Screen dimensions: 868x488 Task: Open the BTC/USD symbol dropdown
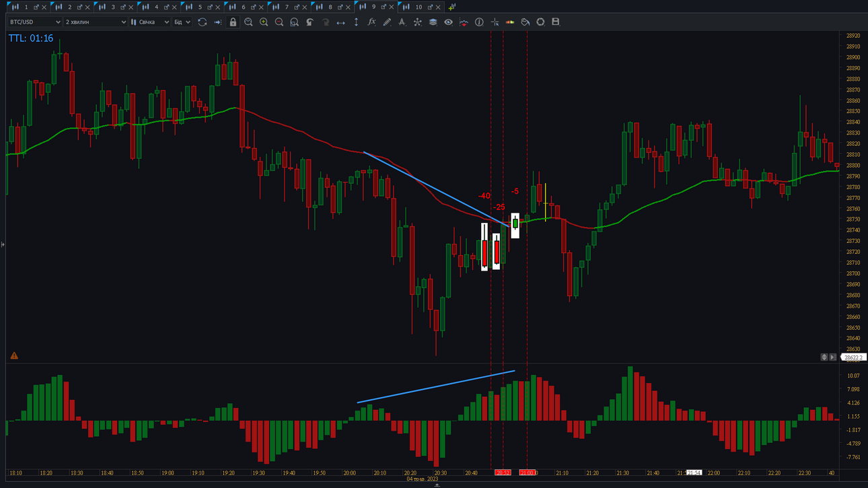35,22
